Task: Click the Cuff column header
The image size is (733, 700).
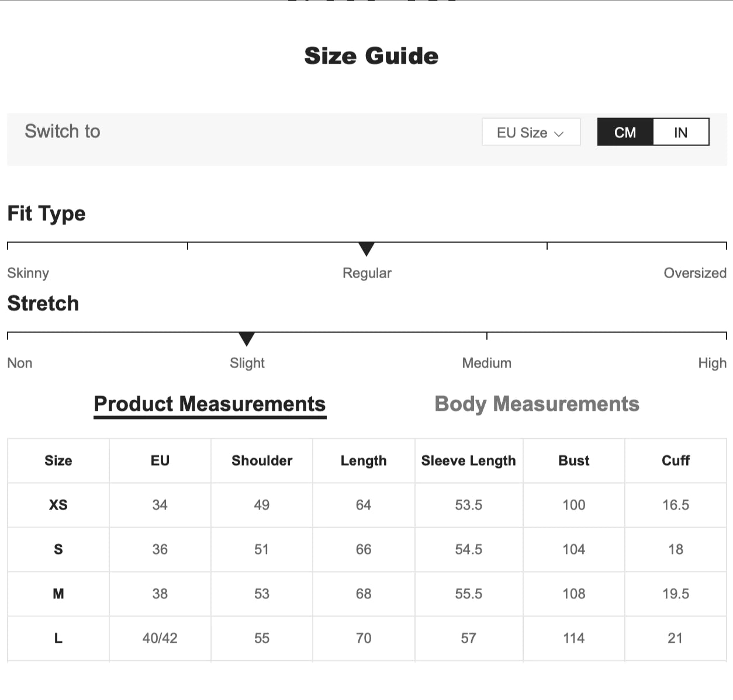Action: click(675, 460)
